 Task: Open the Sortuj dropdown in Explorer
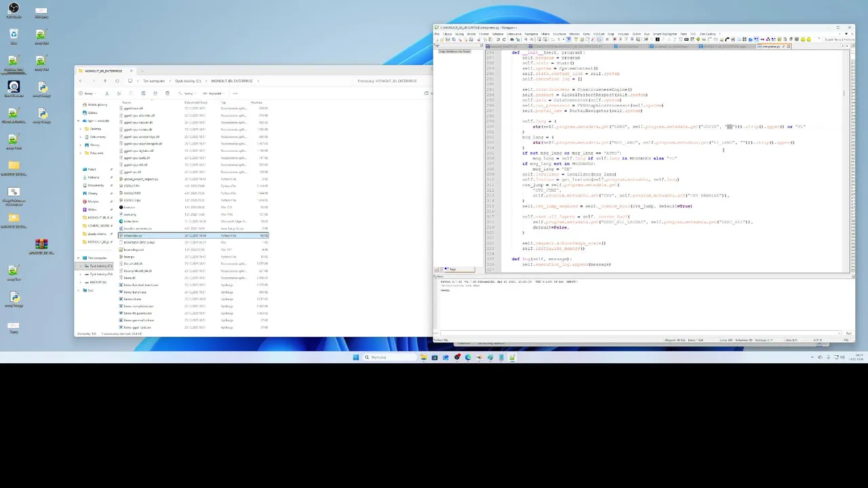pos(186,94)
